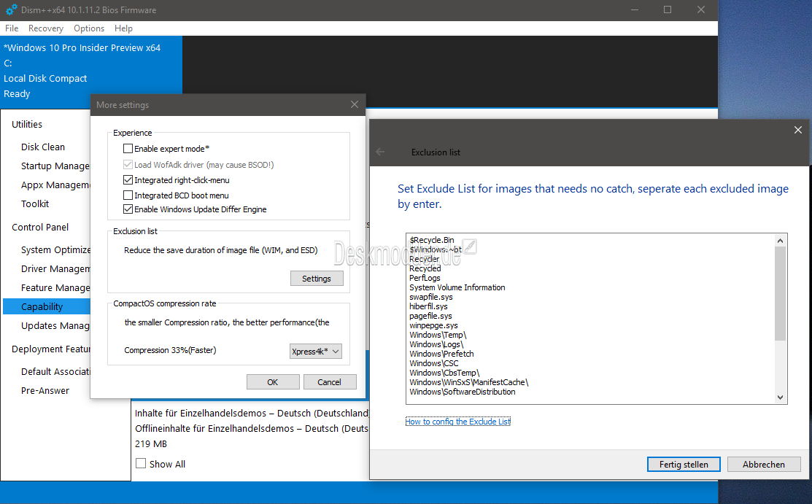Select Appx Management in sidebar
The height and width of the screenshot is (504, 812).
click(55, 185)
